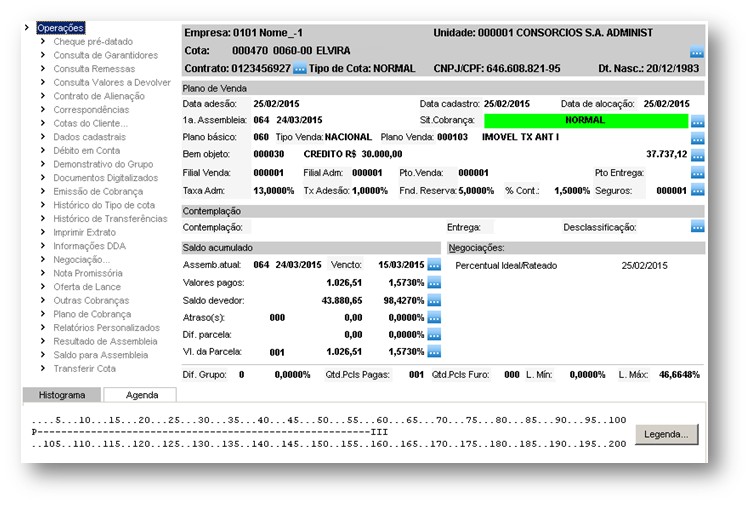The width and height of the screenshot is (750, 505).
Task: Open ellipsis button beside Pto Entrega
Action: 697,173
